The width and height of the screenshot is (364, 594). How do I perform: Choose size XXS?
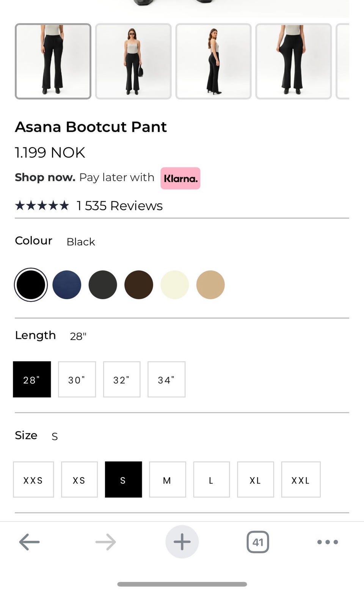point(33,480)
